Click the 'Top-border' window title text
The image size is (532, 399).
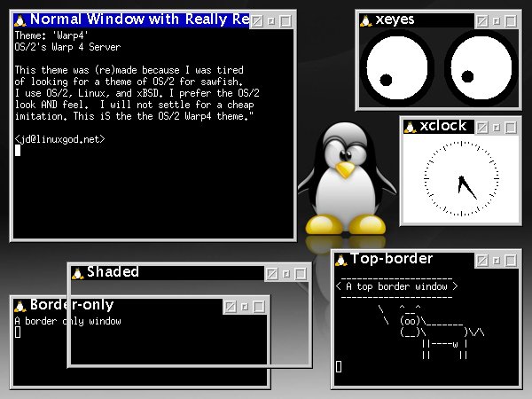(392, 259)
